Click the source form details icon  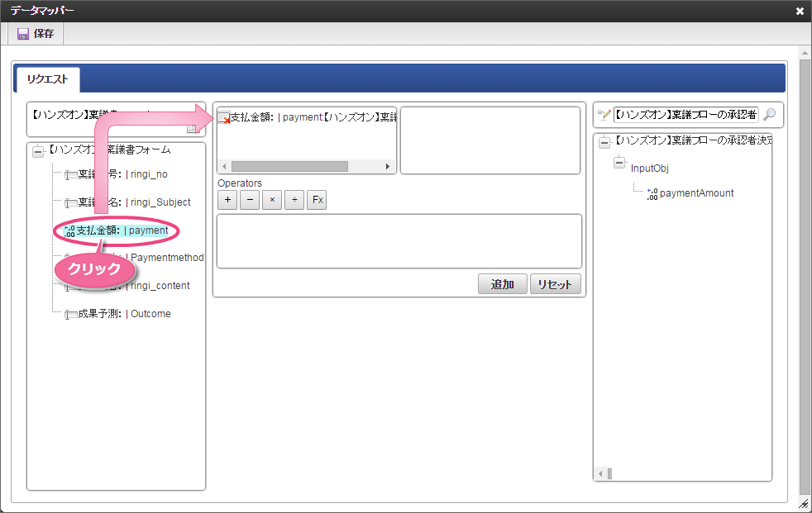point(193,129)
